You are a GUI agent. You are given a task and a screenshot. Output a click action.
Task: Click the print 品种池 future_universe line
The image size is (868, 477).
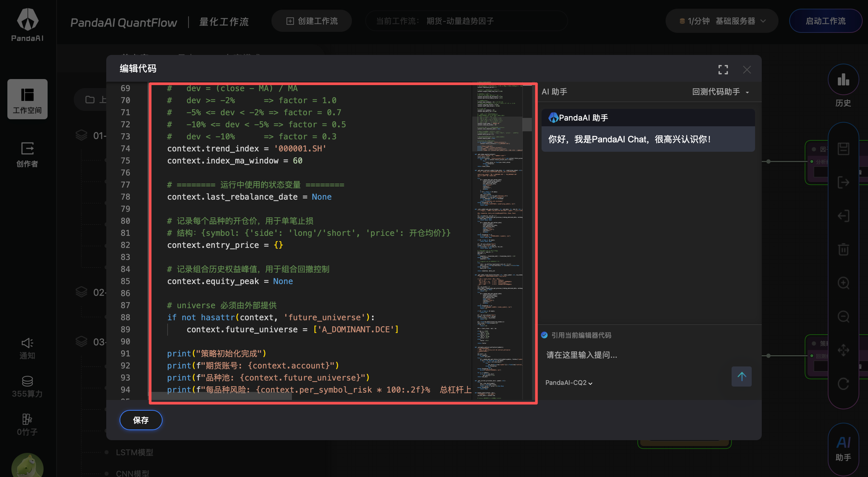[x=268, y=378]
